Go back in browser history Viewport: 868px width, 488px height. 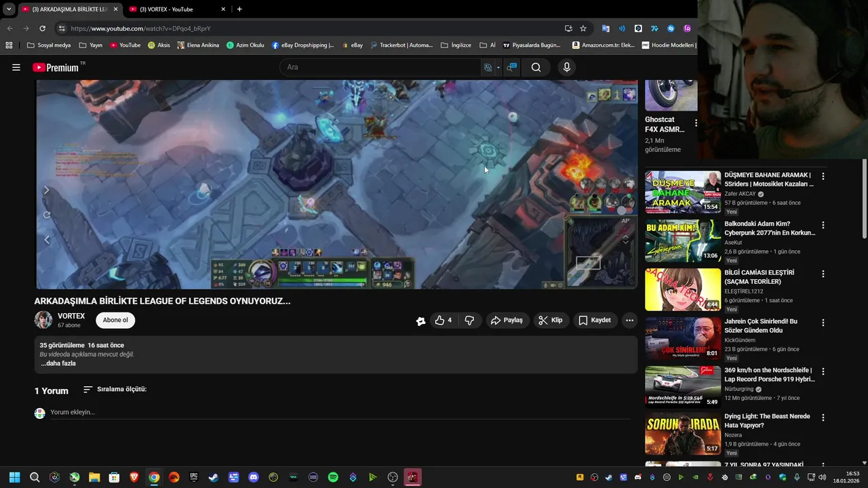click(9, 28)
